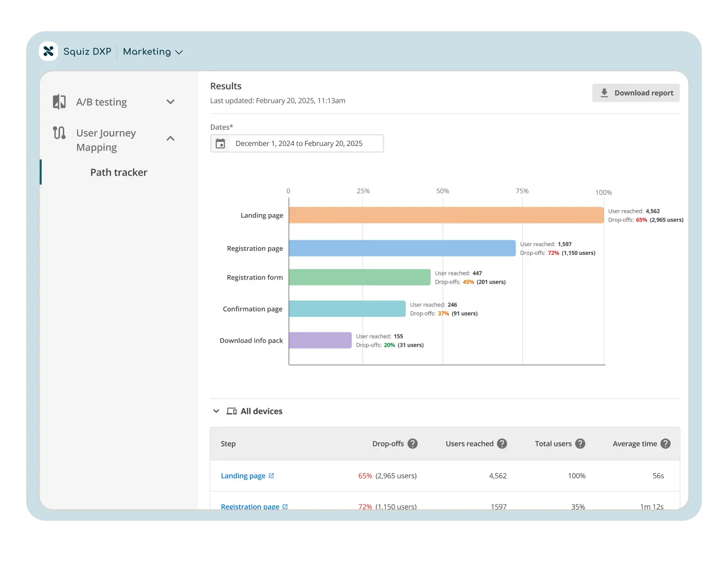Click the Squiz DXP logo icon
The image size is (728, 563).
(48, 51)
